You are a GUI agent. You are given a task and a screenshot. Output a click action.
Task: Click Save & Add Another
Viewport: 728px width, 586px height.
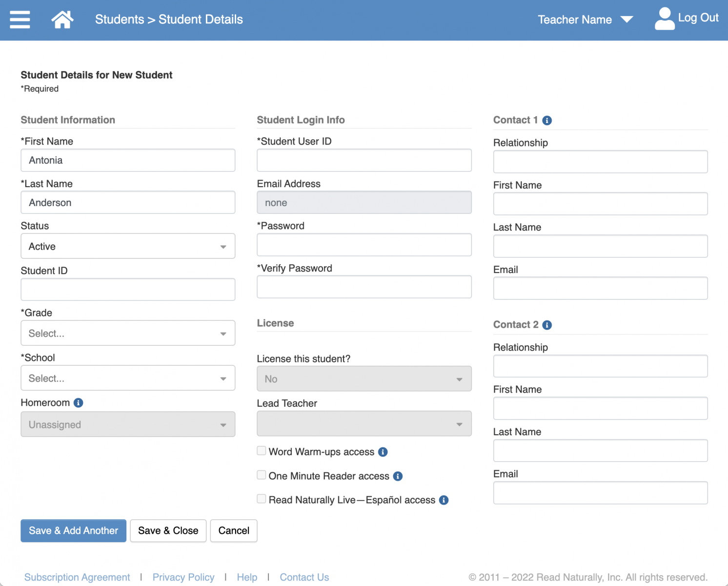[73, 530]
